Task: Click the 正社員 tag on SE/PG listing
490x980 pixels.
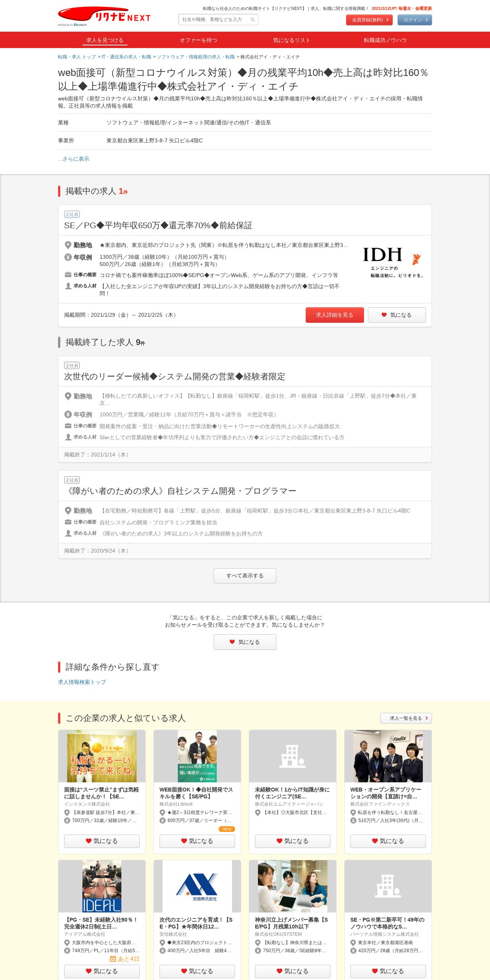Action: coord(72,214)
